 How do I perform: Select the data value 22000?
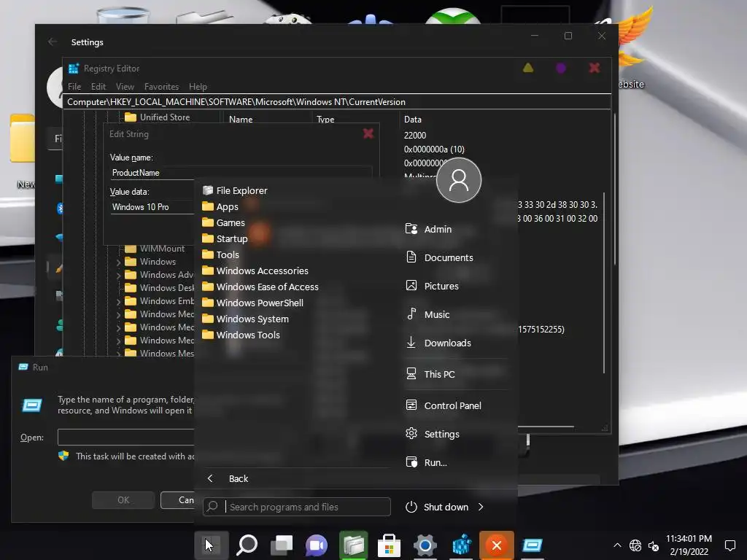tap(415, 135)
